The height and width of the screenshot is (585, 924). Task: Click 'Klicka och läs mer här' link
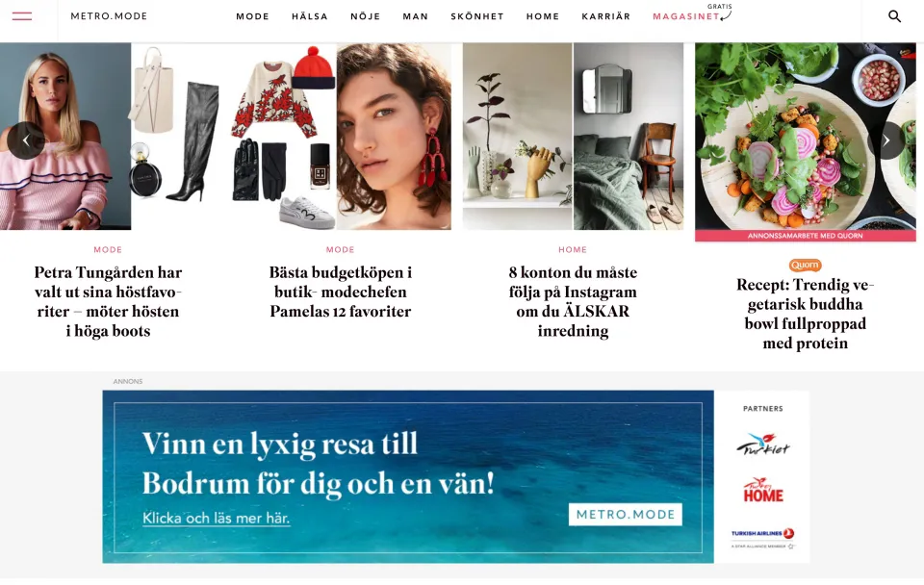tap(216, 519)
